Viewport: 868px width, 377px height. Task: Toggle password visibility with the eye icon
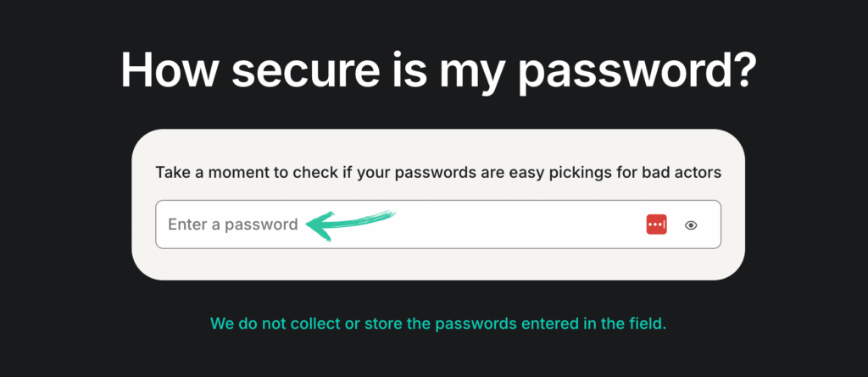691,225
